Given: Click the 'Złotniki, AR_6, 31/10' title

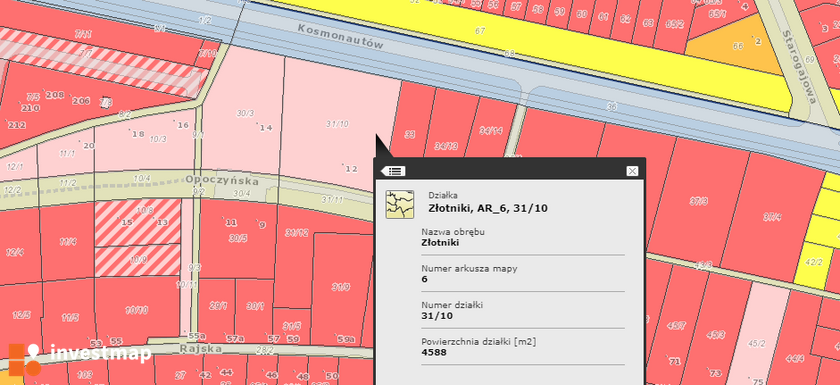Looking at the screenshot, I should pos(488,208).
